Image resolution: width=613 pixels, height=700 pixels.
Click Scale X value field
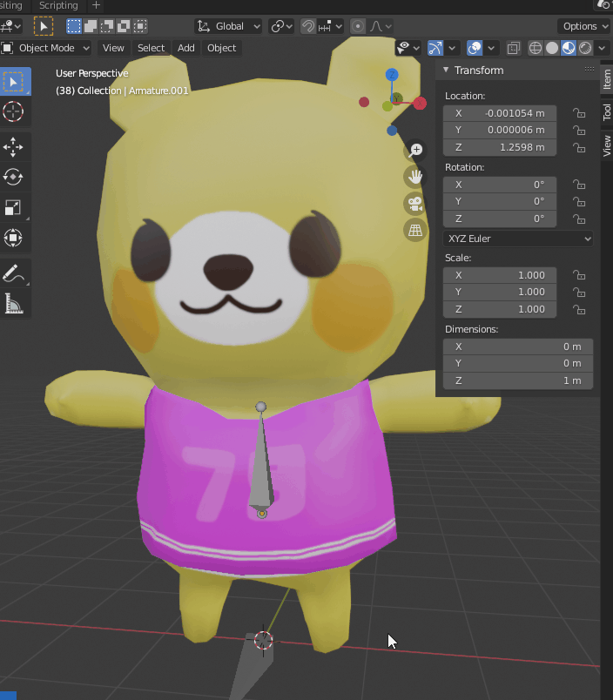click(x=500, y=275)
